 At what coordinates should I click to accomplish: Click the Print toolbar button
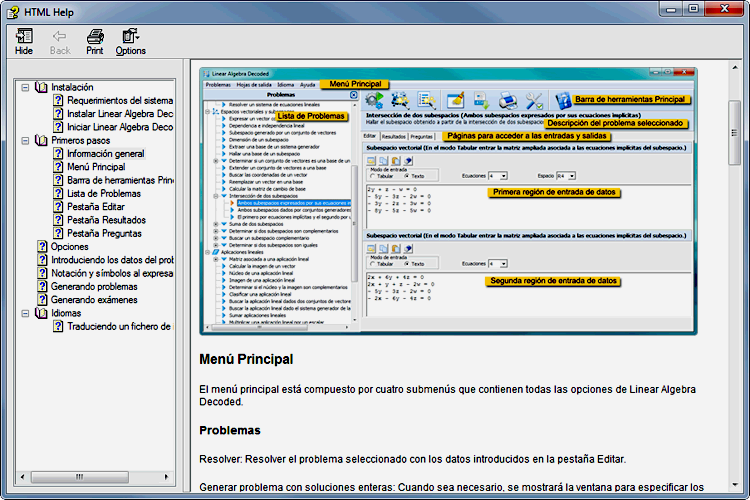95,42
